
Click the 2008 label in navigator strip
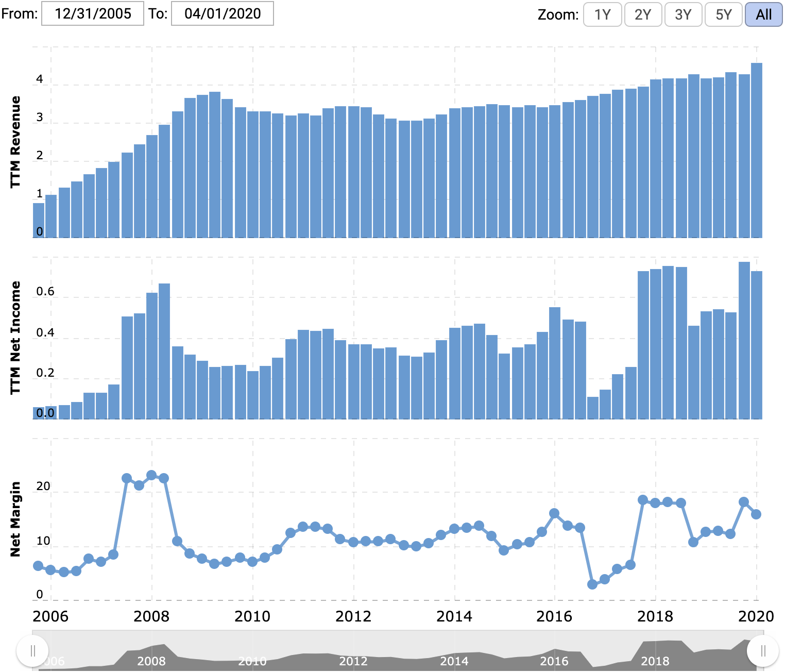coord(151,661)
